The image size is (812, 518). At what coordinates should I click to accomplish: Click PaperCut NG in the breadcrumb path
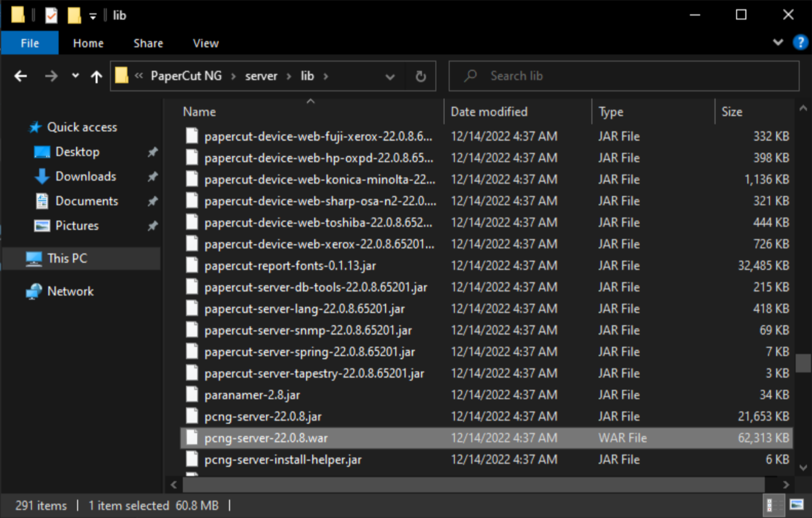coord(186,76)
